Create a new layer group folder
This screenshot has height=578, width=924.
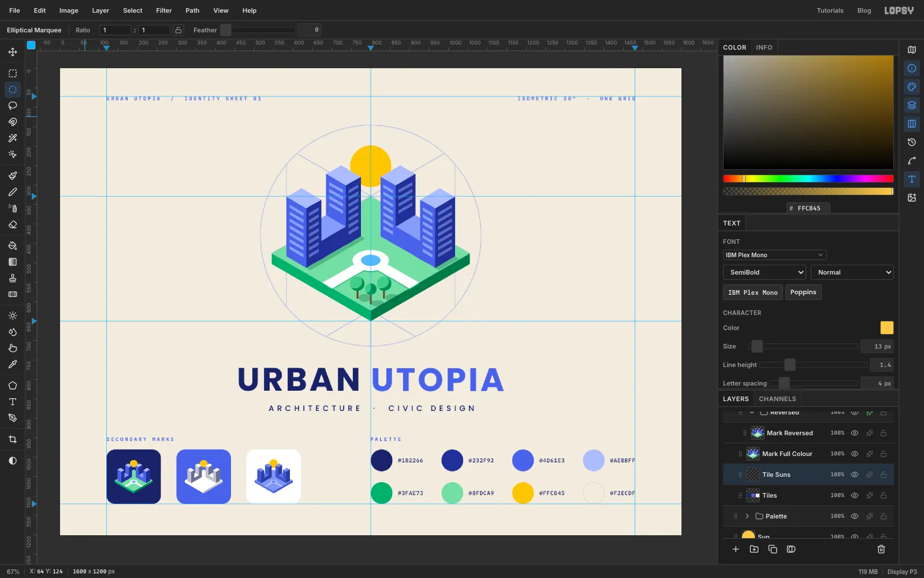point(754,549)
